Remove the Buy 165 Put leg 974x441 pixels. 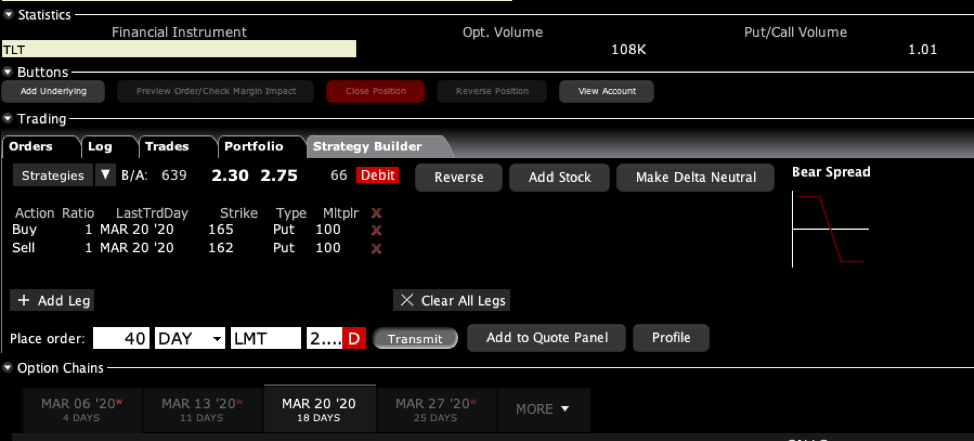point(376,230)
